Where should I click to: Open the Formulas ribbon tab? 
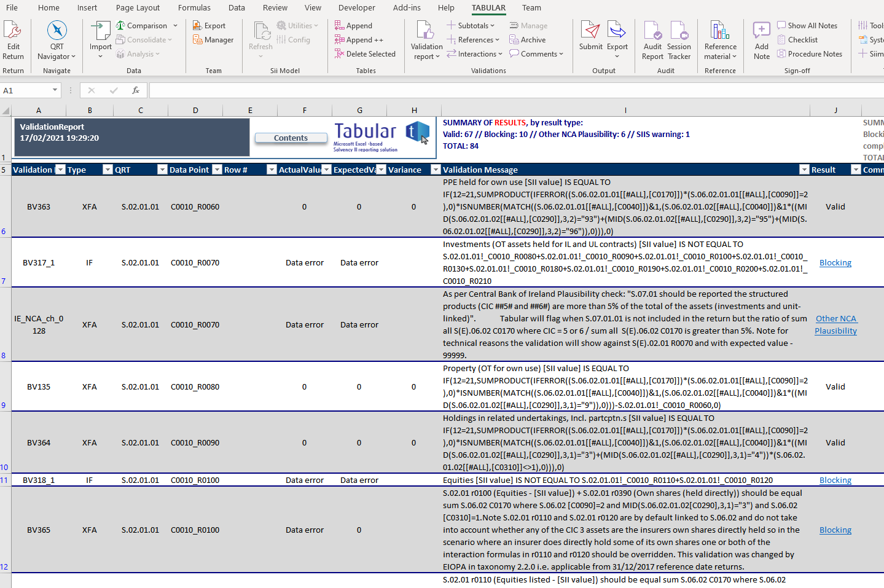[194, 8]
